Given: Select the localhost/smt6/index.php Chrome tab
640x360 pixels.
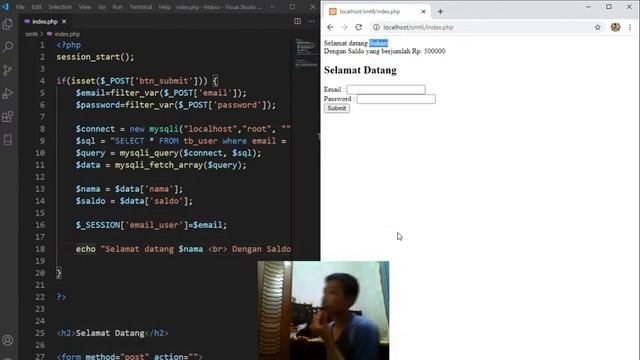Looking at the screenshot, I should click(376, 11).
